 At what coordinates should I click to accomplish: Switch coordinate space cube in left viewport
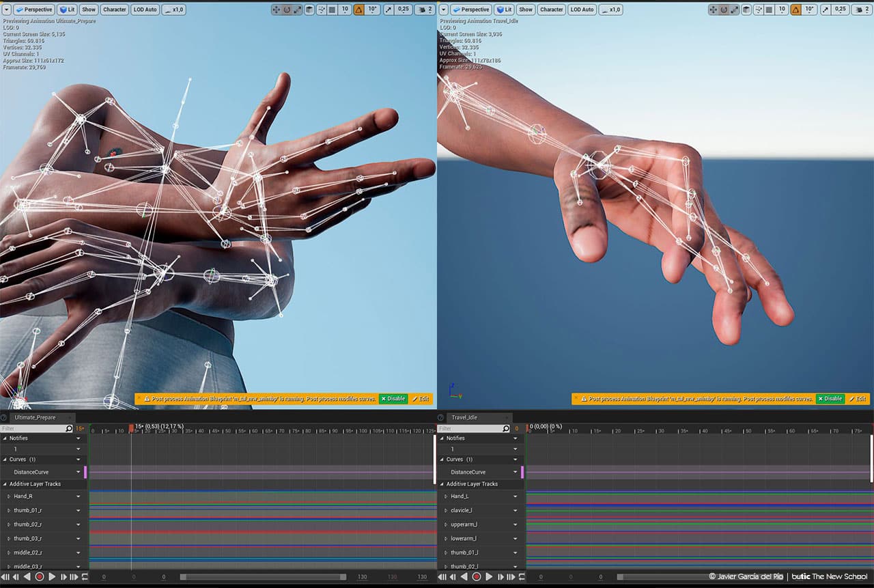pos(309,10)
